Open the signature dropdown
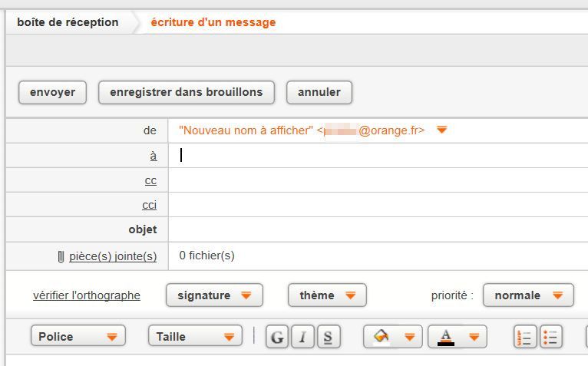This screenshot has height=366, width=588. point(214,295)
